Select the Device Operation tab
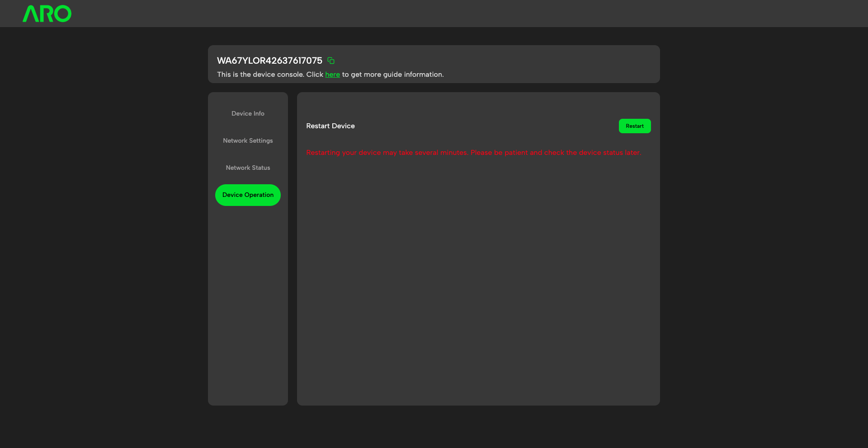The height and width of the screenshot is (448, 868). click(248, 195)
